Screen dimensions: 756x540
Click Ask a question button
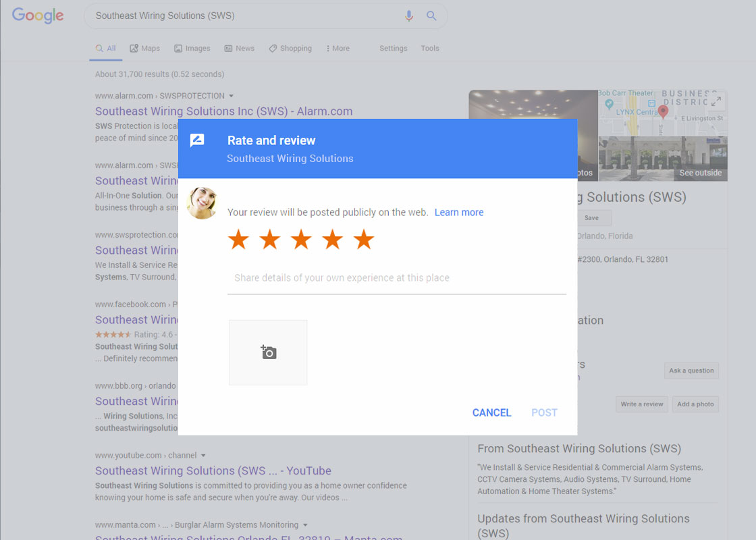point(691,371)
